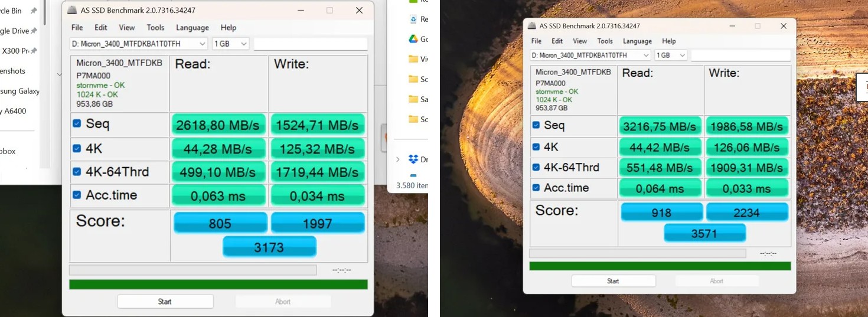Click the 1524,71 MB/s Seq write result
Screen dimensions: 868x317
point(318,125)
